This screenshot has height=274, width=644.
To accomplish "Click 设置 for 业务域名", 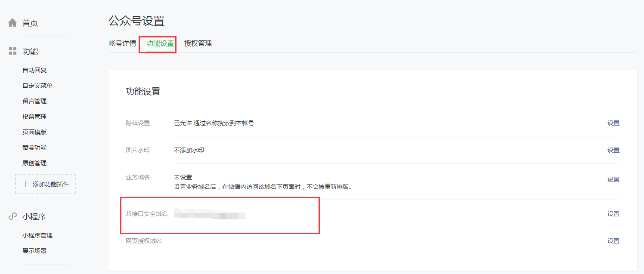I will coord(613,179).
